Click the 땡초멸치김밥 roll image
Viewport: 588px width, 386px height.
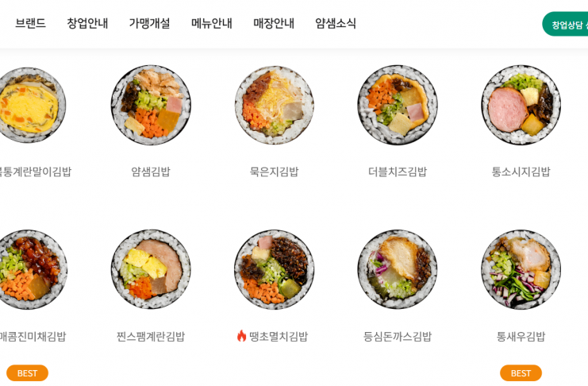coord(274,269)
